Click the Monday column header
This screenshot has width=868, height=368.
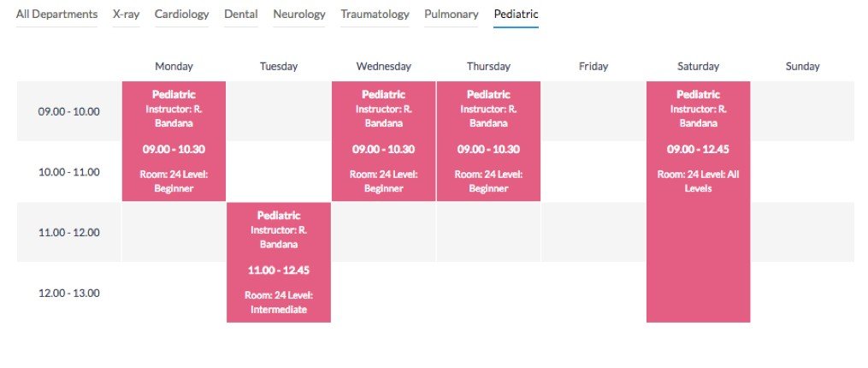tap(174, 67)
